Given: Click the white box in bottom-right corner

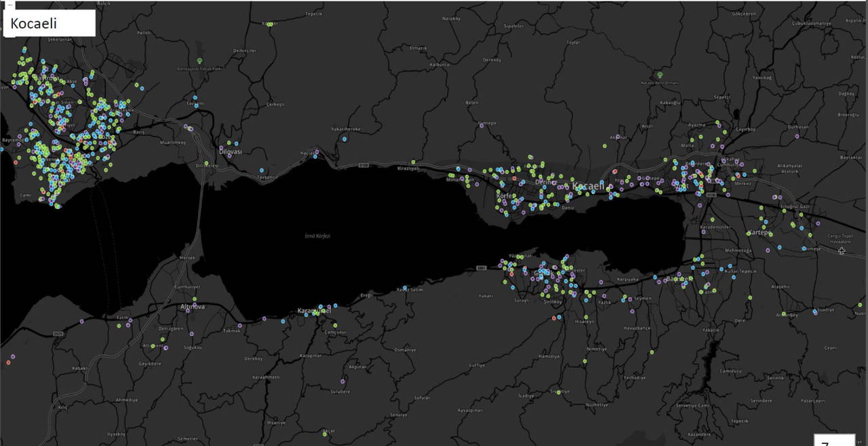Looking at the screenshot, I should [833, 439].
